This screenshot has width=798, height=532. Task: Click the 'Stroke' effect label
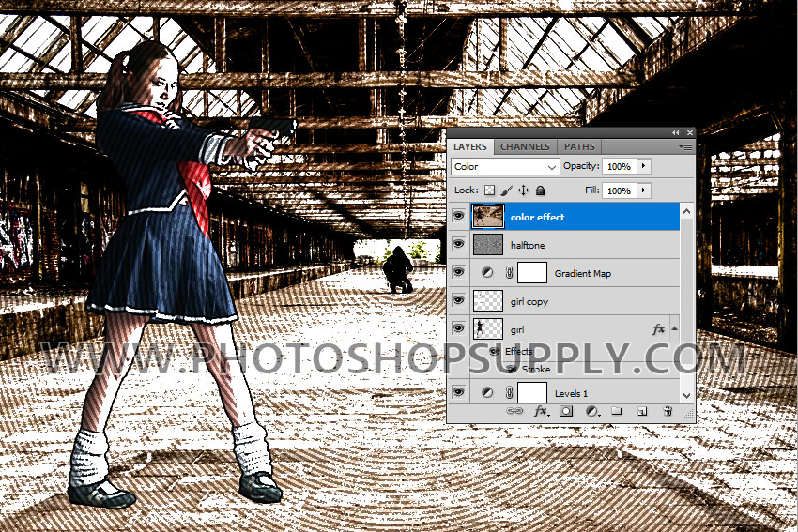tap(536, 370)
